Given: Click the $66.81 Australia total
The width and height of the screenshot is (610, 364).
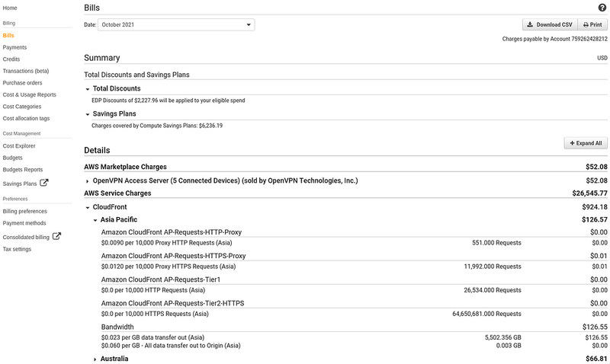Looking at the screenshot, I should coord(596,359).
